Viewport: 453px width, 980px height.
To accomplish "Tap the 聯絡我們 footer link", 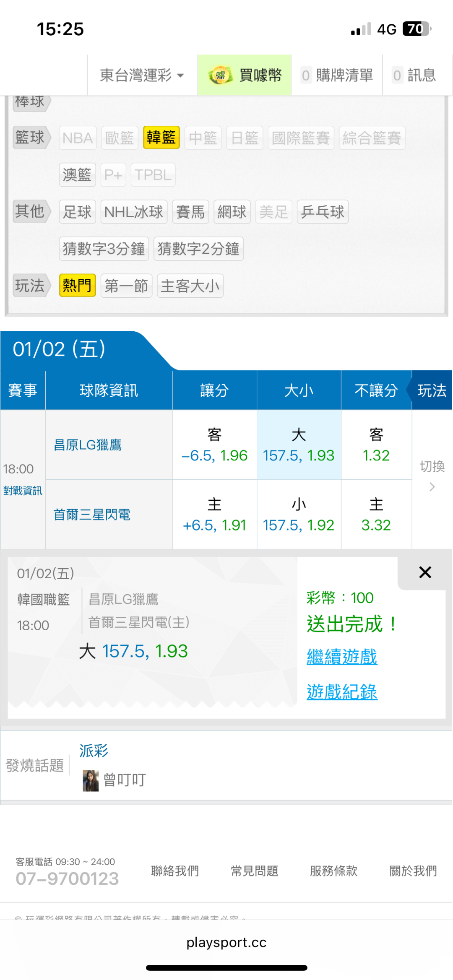I will 175,871.
